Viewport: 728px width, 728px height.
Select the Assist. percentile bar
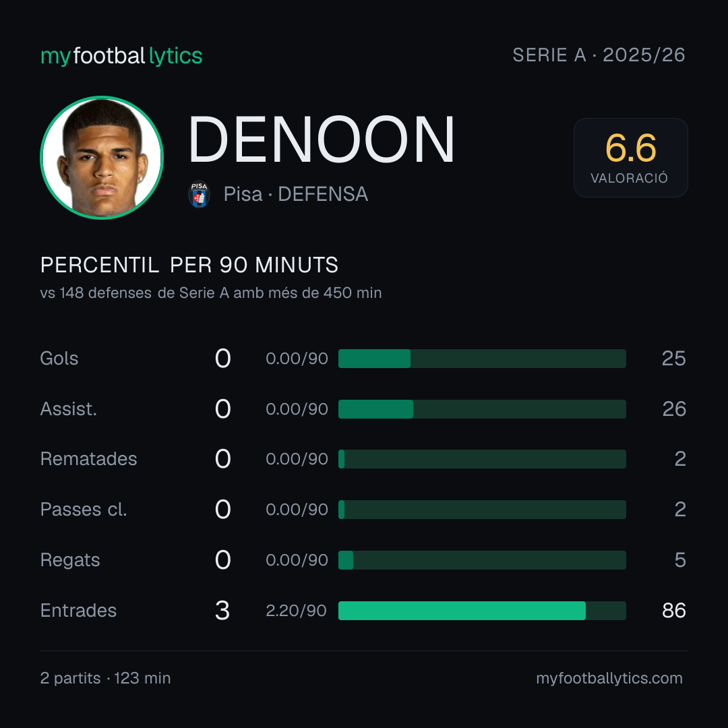(482, 409)
